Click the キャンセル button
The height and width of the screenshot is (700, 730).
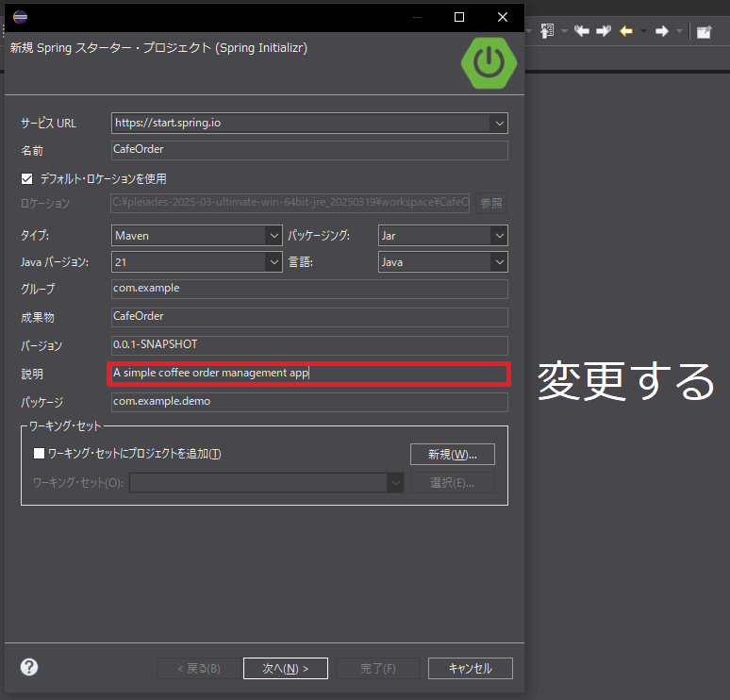pos(471,668)
